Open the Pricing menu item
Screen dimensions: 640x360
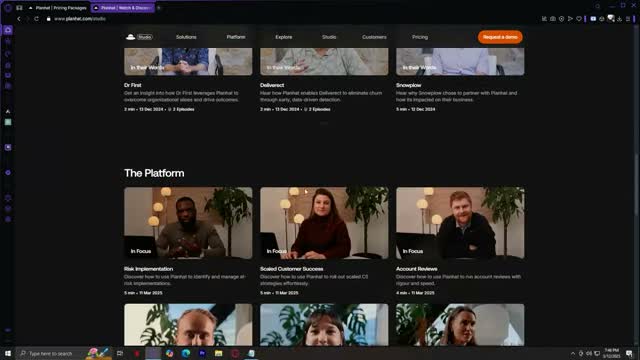420,37
